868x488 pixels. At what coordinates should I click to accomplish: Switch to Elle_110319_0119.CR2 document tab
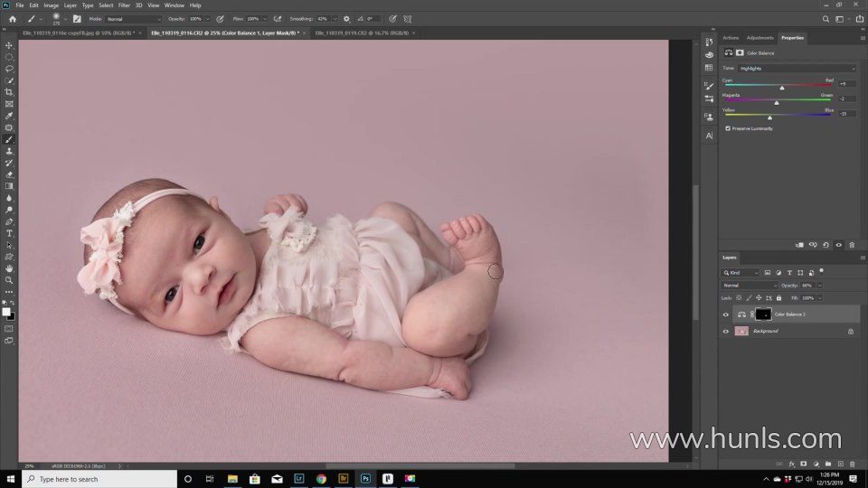[362, 33]
